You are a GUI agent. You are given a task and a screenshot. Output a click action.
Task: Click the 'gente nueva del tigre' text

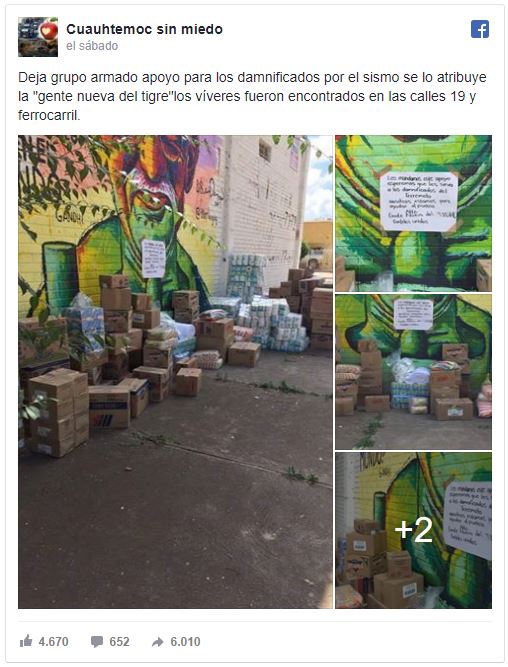[x=101, y=97]
